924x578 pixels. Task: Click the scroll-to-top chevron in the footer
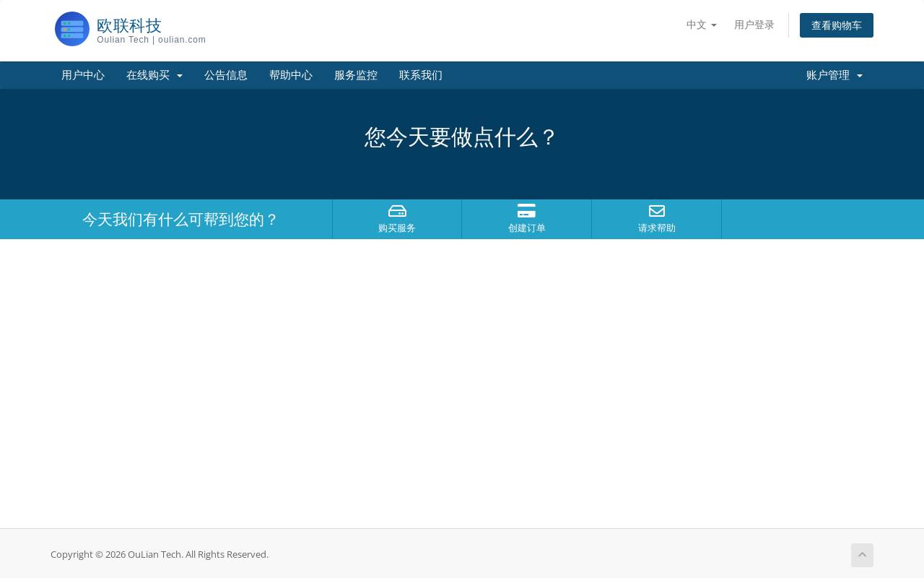862,555
